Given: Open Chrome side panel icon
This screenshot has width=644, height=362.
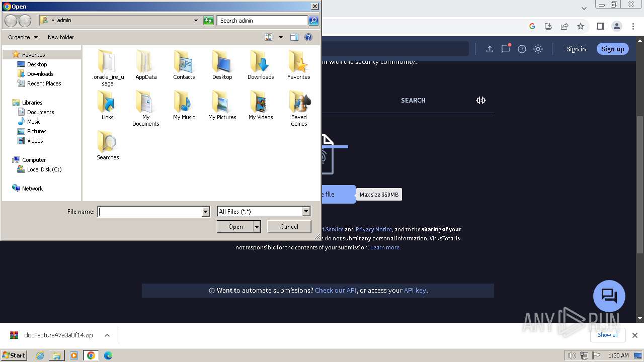Looking at the screenshot, I should (x=600, y=26).
